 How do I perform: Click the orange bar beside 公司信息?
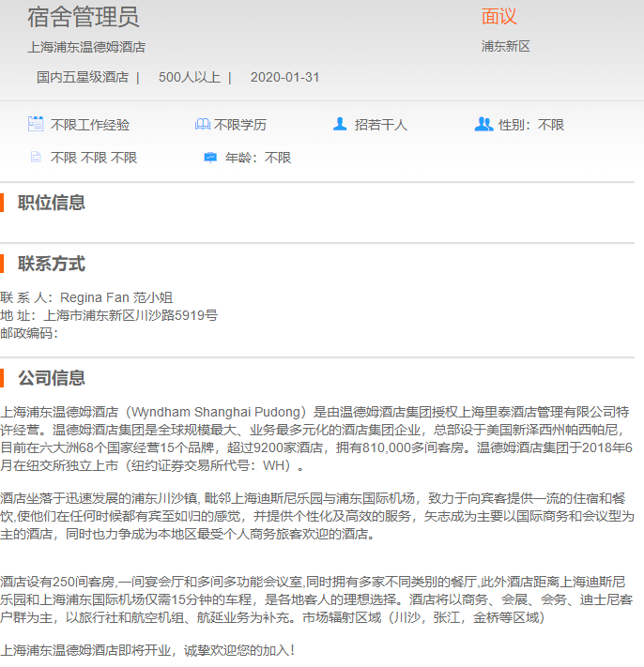[3, 378]
